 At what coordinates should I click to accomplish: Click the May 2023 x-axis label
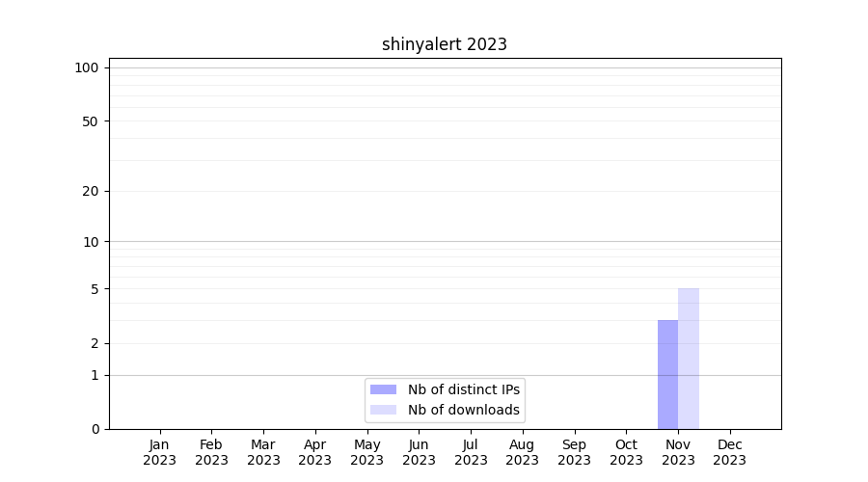(366, 452)
